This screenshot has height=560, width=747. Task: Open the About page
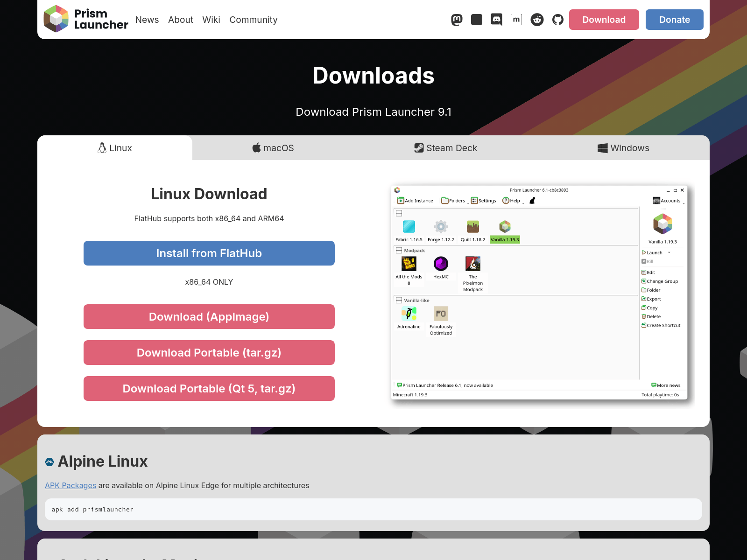pyautogui.click(x=181, y=20)
